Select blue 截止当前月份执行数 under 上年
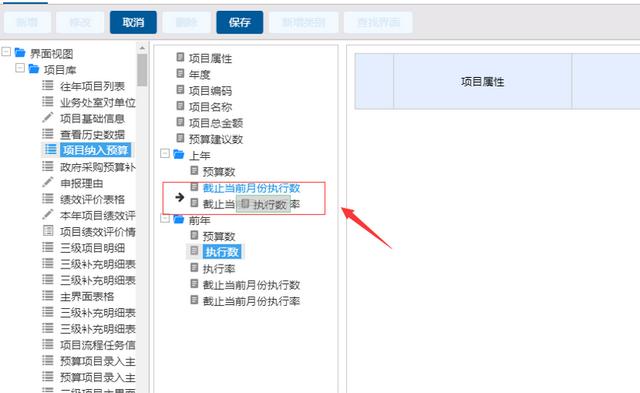This screenshot has width=640, height=393. click(x=251, y=188)
